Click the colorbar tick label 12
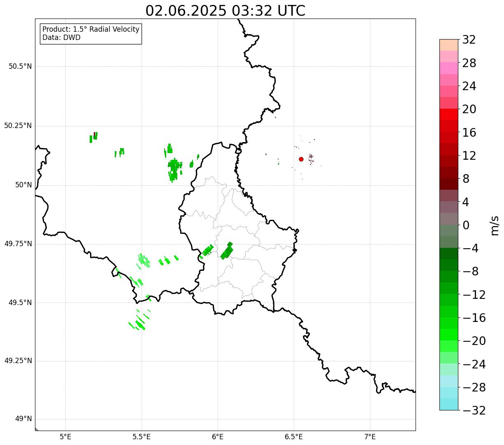The height and width of the screenshot is (445, 504). [x=469, y=156]
